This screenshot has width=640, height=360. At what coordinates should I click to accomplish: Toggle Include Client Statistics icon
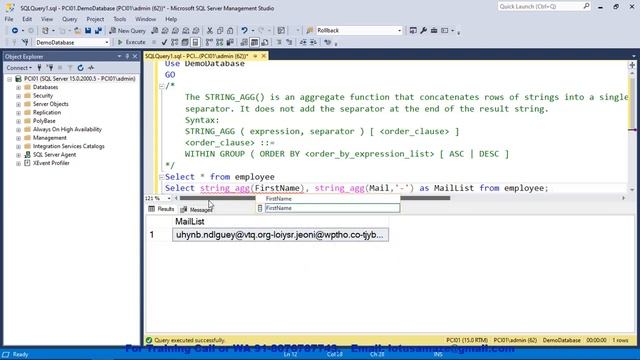[230, 42]
